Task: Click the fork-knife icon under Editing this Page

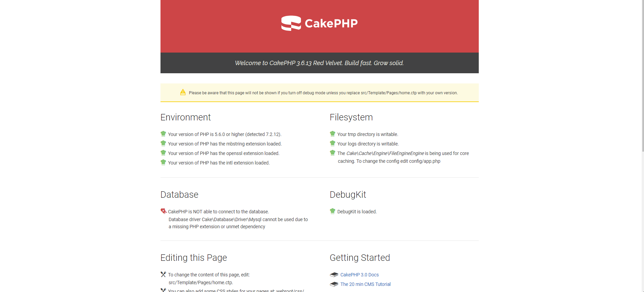Action: (163, 274)
